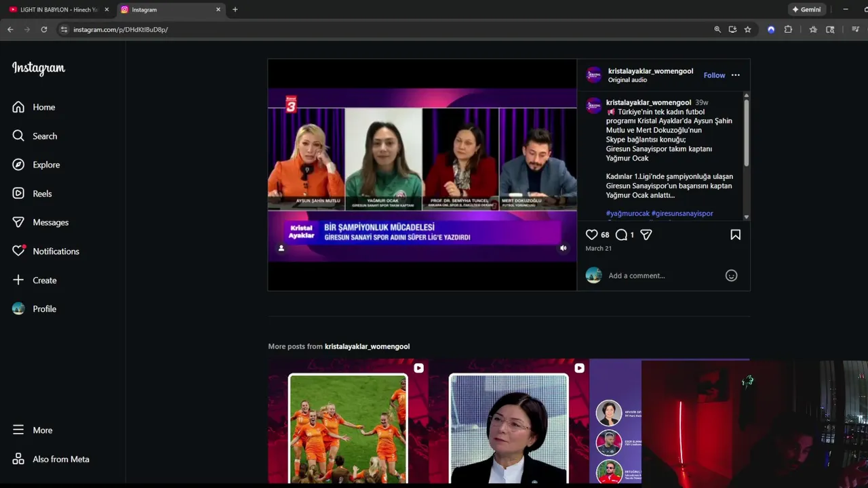Click the comment bubble icon
The height and width of the screenshot is (488, 868).
pyautogui.click(x=621, y=235)
